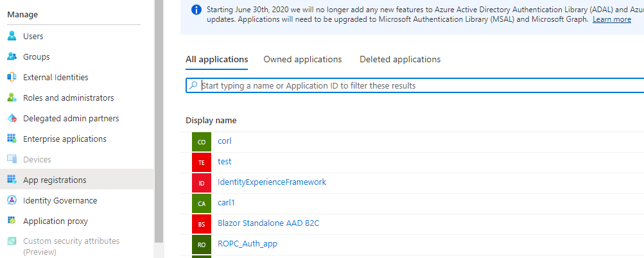Click the Delegated admin partners icon
644x258 pixels.
(12, 118)
